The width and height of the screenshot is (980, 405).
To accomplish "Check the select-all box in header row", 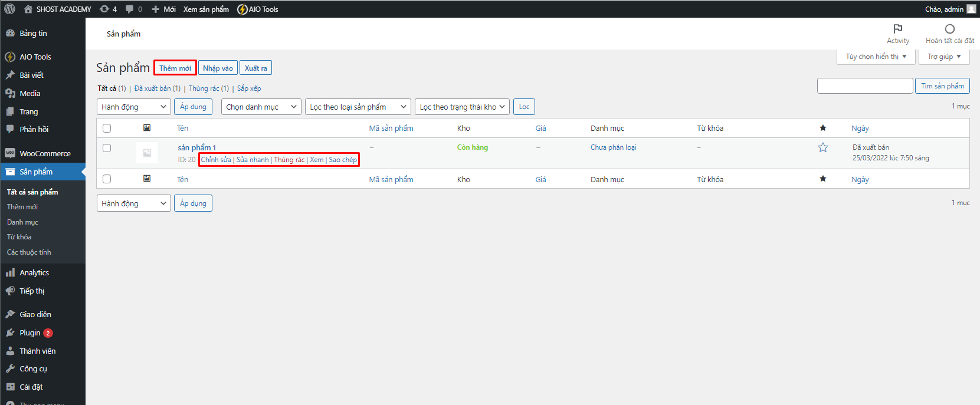I will point(107,128).
